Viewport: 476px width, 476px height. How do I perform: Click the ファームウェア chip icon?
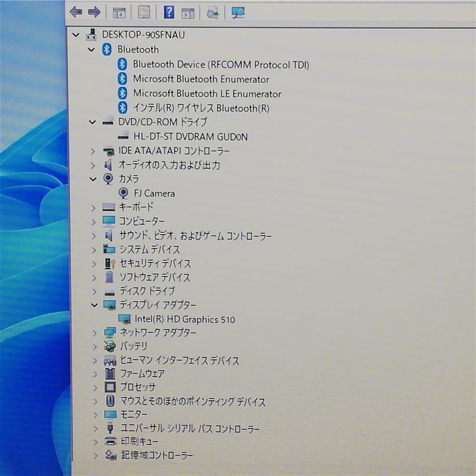tap(110, 374)
